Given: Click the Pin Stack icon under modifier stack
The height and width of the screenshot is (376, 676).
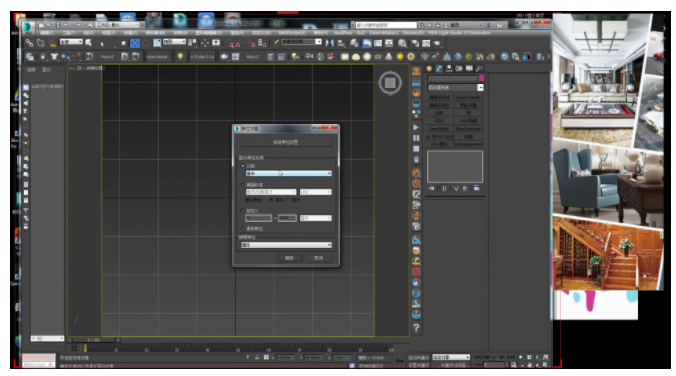Looking at the screenshot, I should pos(432,188).
